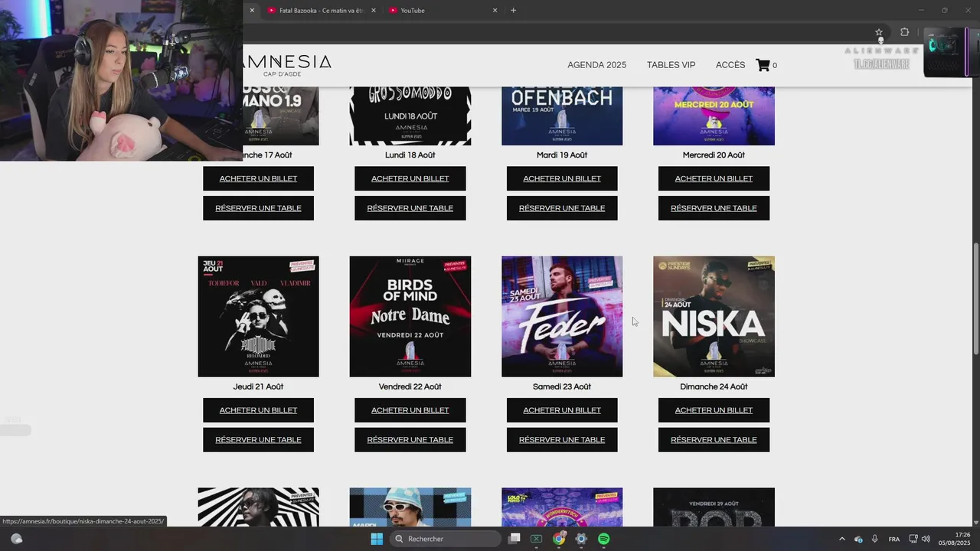Reserve a table for Mercredi 20 Août

tap(714, 208)
